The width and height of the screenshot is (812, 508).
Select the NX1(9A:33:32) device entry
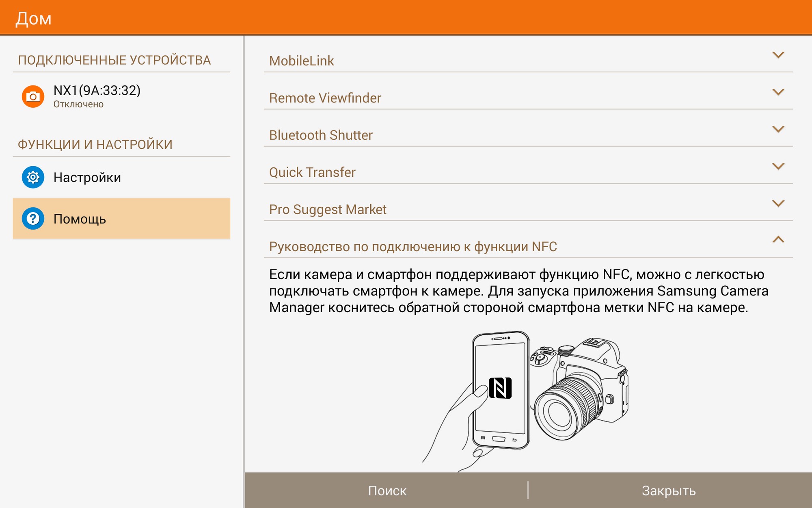(x=97, y=96)
